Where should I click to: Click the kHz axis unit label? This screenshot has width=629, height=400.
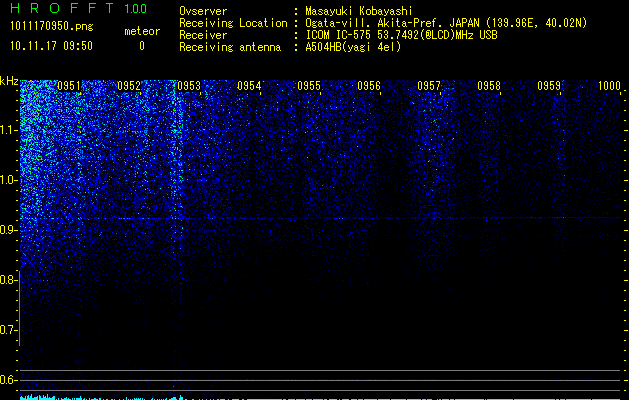(x=9, y=81)
